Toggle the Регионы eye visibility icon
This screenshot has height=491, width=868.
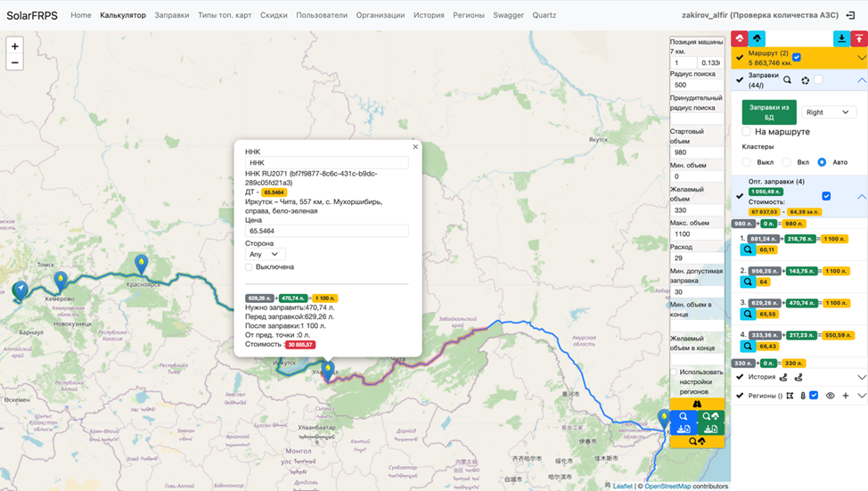click(830, 396)
